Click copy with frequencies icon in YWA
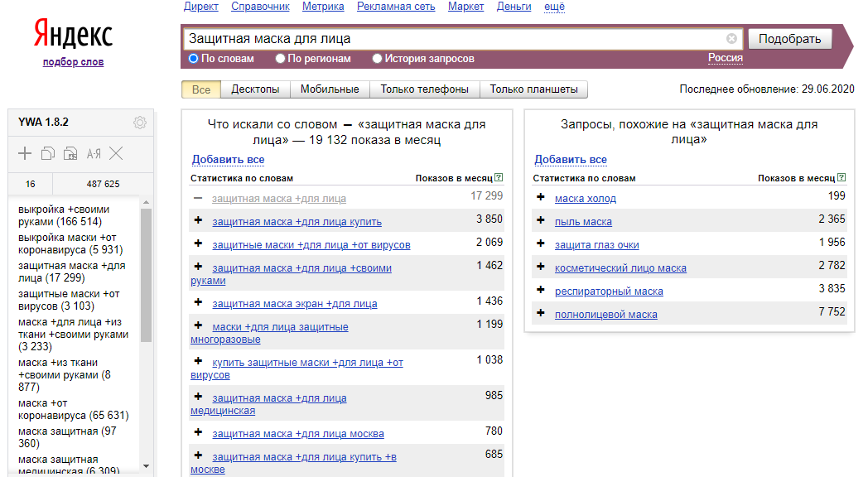The height and width of the screenshot is (477, 868). [x=70, y=153]
